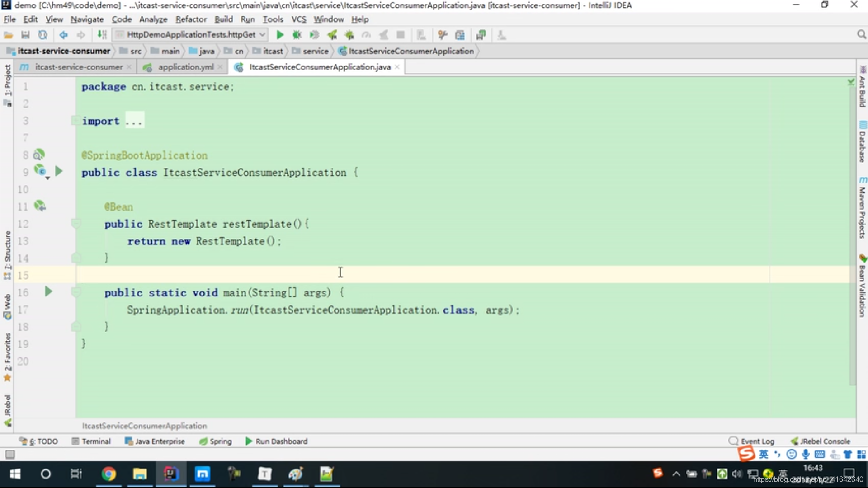868x488 pixels.
Task: Click the Spring bean gutter icon on line 8
Action: point(39,155)
